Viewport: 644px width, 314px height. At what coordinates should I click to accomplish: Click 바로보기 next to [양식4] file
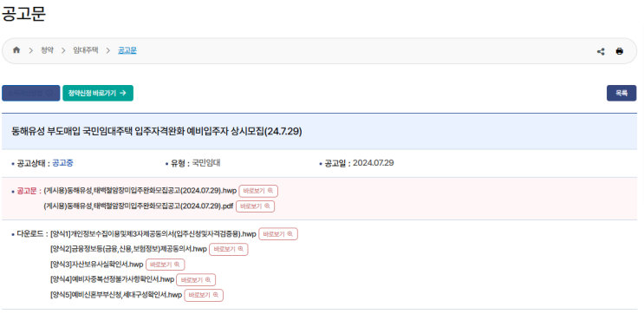[196, 280]
